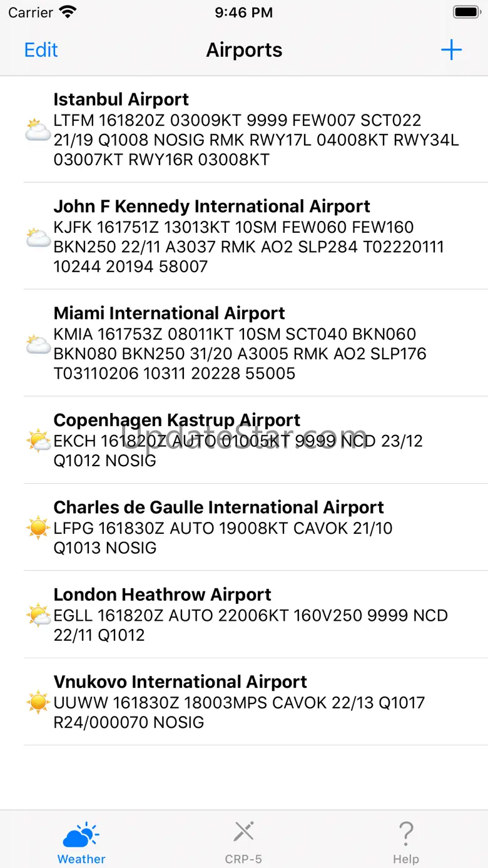Click Istanbul Airport partly cloudy icon

tap(38, 130)
